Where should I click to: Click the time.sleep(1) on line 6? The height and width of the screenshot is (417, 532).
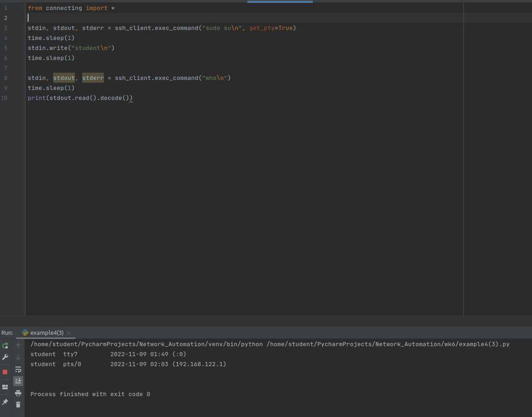[51, 58]
